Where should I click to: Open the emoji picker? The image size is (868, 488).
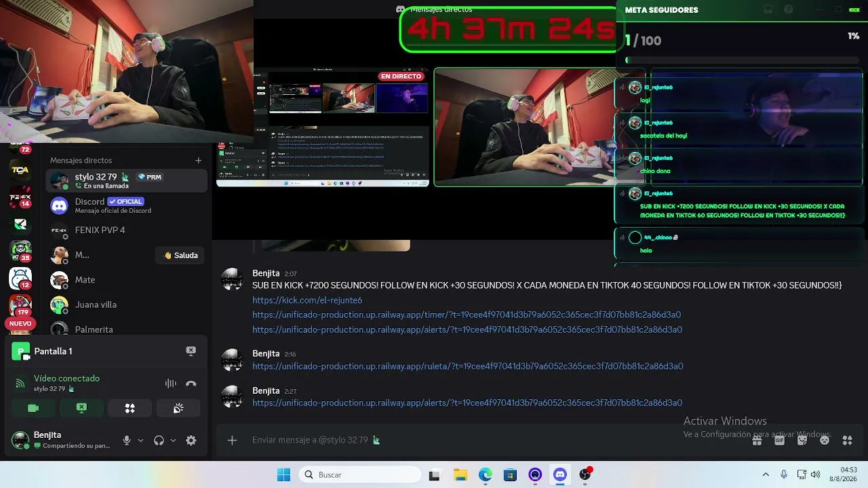825,440
